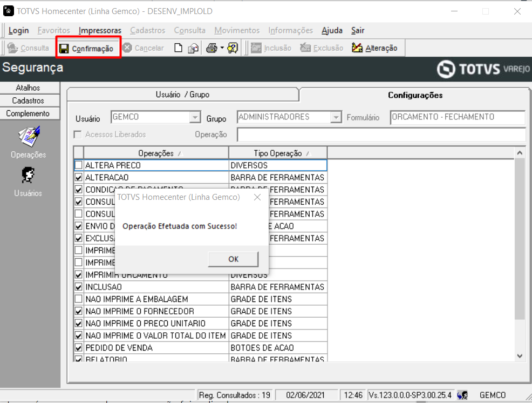The width and height of the screenshot is (532, 403).
Task: Open the Movimentos menu
Action: pos(237,30)
